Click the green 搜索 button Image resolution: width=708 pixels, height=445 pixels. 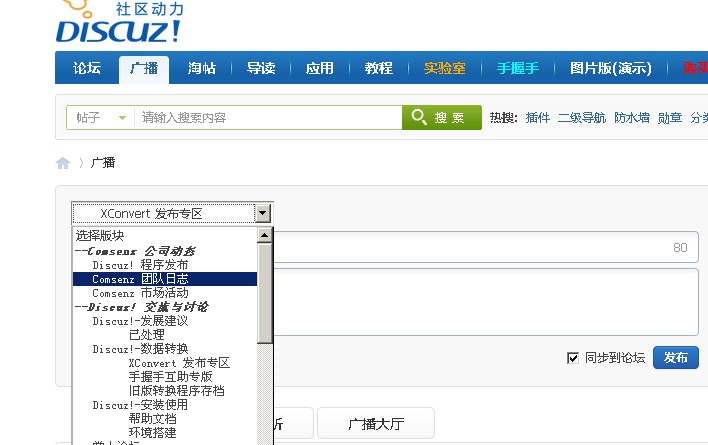point(442,117)
